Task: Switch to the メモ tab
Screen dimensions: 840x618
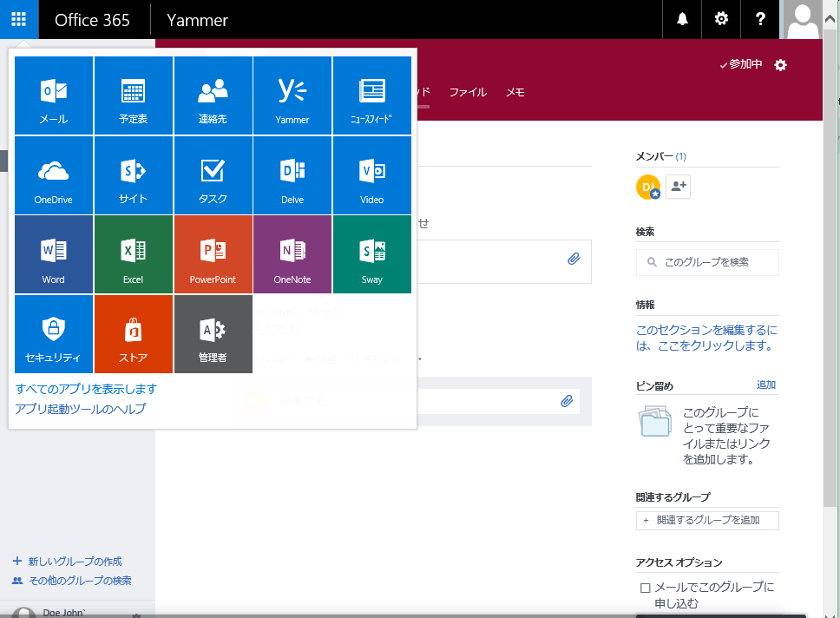Action: (515, 92)
